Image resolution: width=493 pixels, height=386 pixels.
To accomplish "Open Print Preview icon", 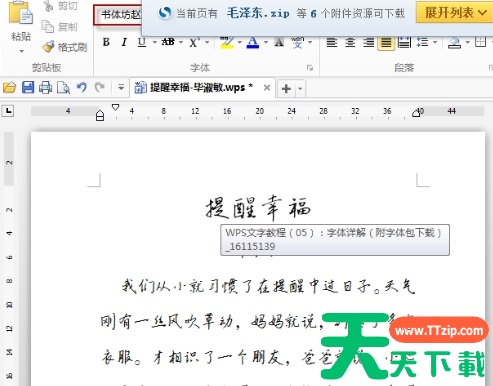I will pyautogui.click(x=63, y=88).
